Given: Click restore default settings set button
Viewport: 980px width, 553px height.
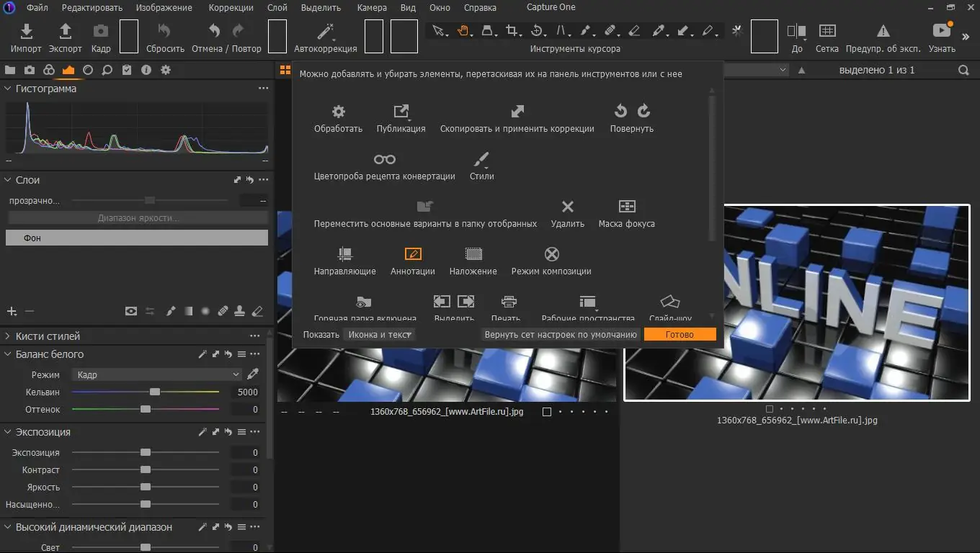Looking at the screenshot, I should (x=561, y=335).
